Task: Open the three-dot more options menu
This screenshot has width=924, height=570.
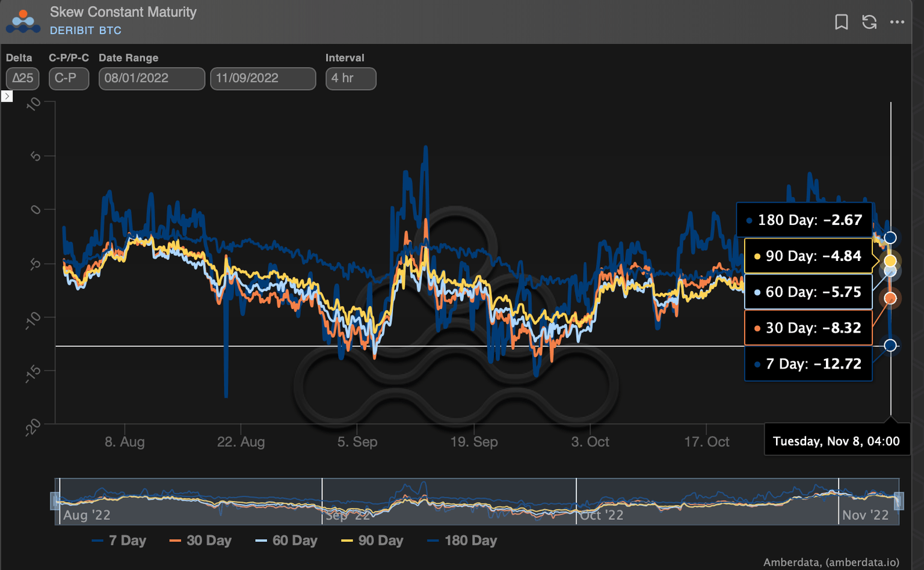Action: click(897, 22)
